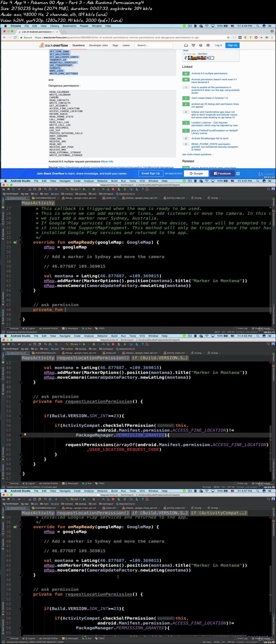Open linked question Android 6.0 multiple permissions
The image size is (276, 644).
point(209,73)
